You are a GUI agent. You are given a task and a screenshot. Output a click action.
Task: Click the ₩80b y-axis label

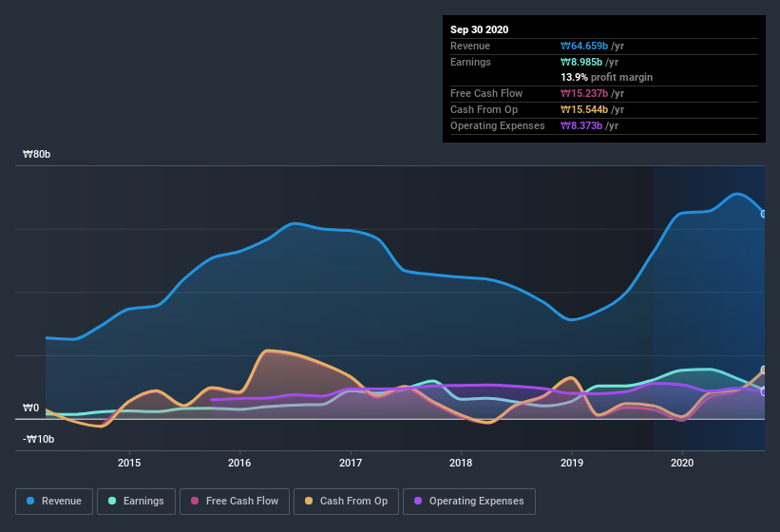point(38,154)
